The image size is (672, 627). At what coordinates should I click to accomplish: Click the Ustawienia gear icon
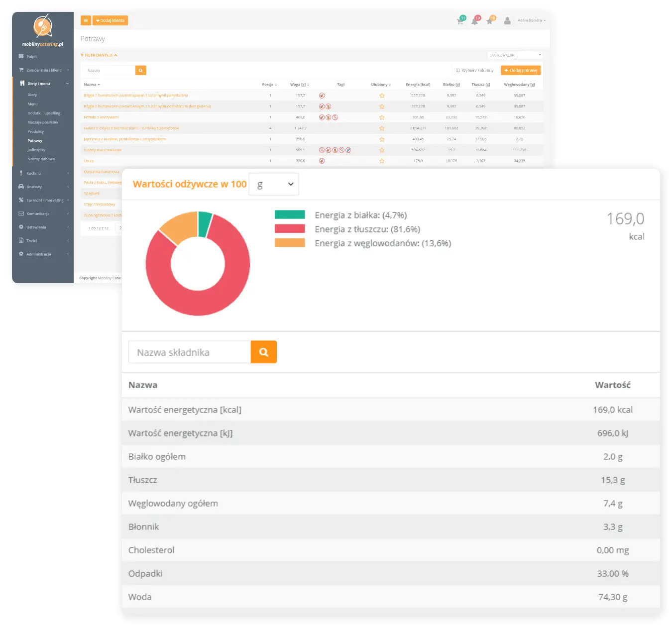click(x=21, y=227)
